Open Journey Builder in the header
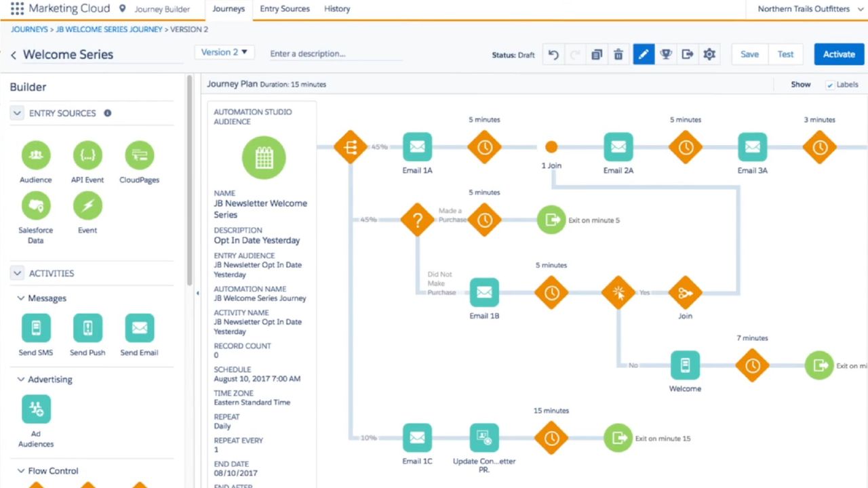The width and height of the screenshot is (868, 488). [x=162, y=9]
